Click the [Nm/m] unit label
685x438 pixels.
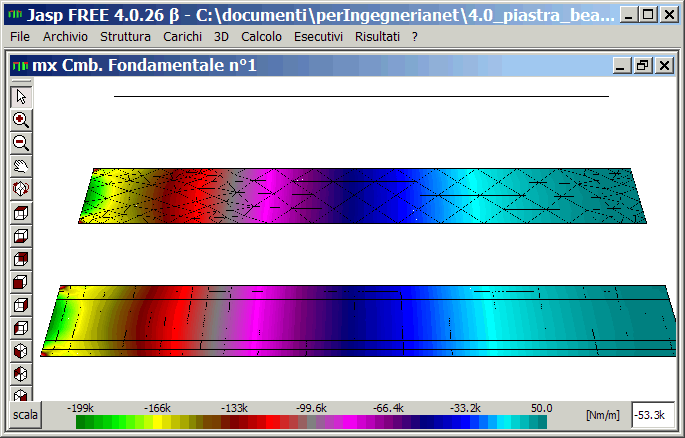point(603,415)
